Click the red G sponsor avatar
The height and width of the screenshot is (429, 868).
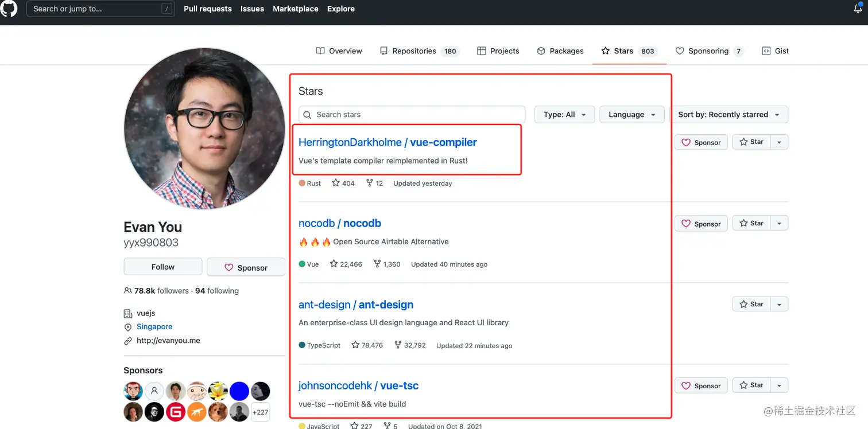pyautogui.click(x=176, y=412)
